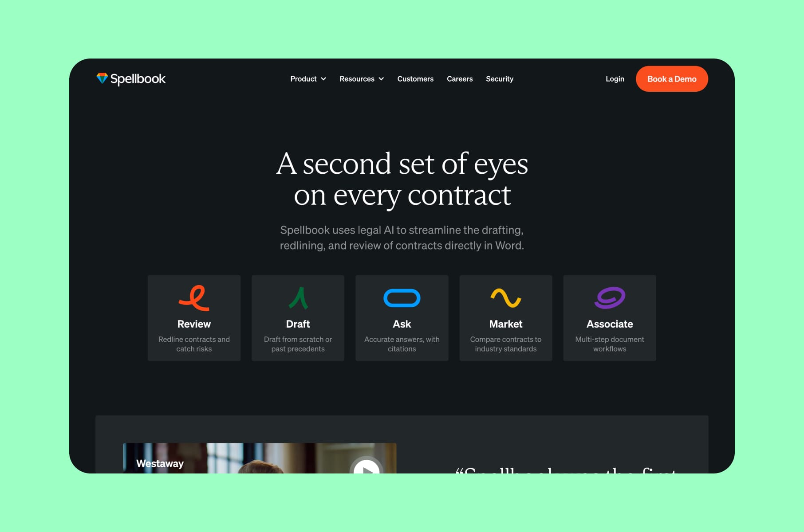Click the green Draft caret icon
804x532 pixels.
pyautogui.click(x=298, y=298)
